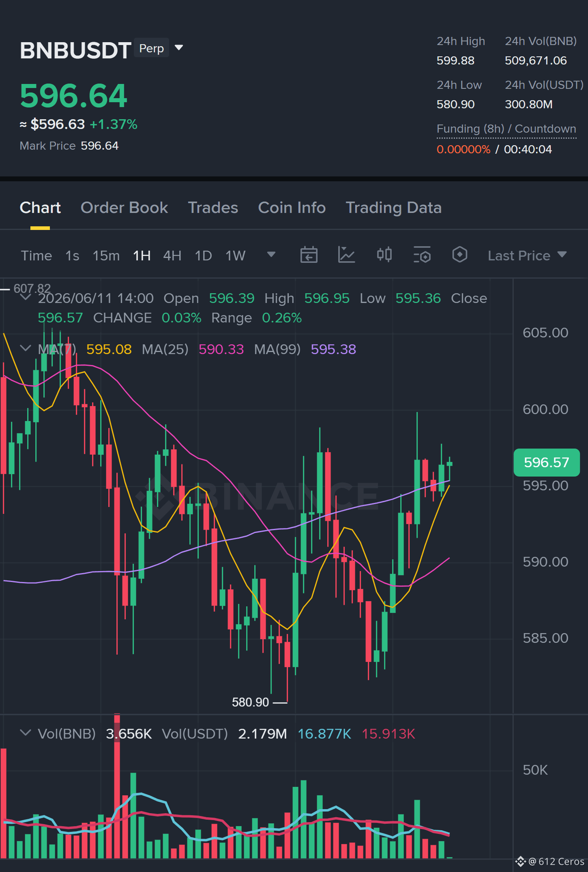Open the Last Price dropdown
Image resolution: width=588 pixels, height=872 pixels.
coord(527,256)
